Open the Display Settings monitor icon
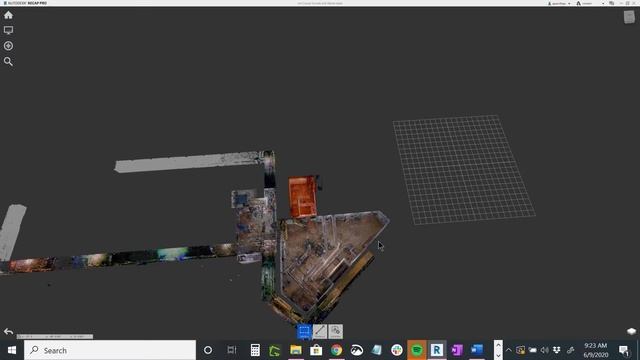Viewport: 640px width, 360px height. 8,31
